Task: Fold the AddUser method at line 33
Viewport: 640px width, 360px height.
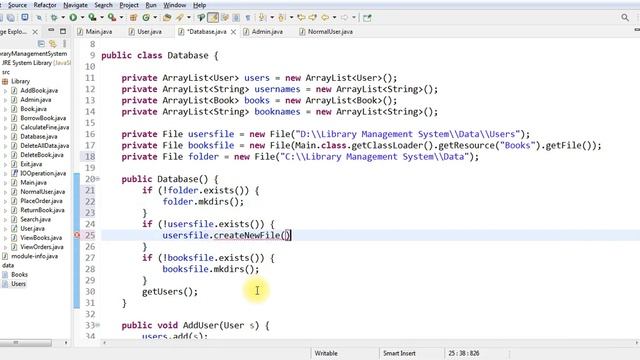Action: [98, 325]
